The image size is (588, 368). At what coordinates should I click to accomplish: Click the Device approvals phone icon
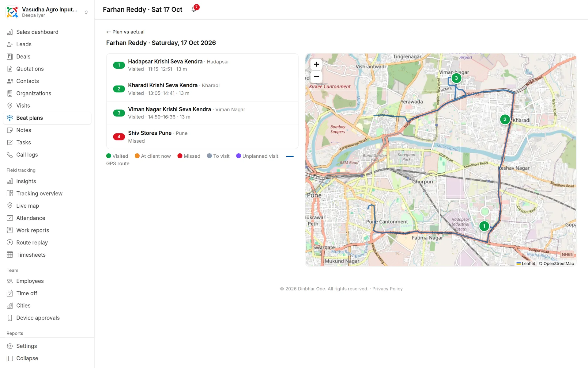click(10, 318)
